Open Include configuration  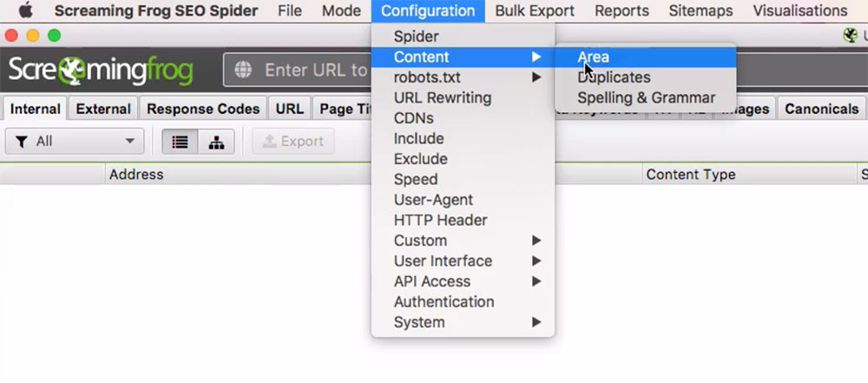(463, 139)
